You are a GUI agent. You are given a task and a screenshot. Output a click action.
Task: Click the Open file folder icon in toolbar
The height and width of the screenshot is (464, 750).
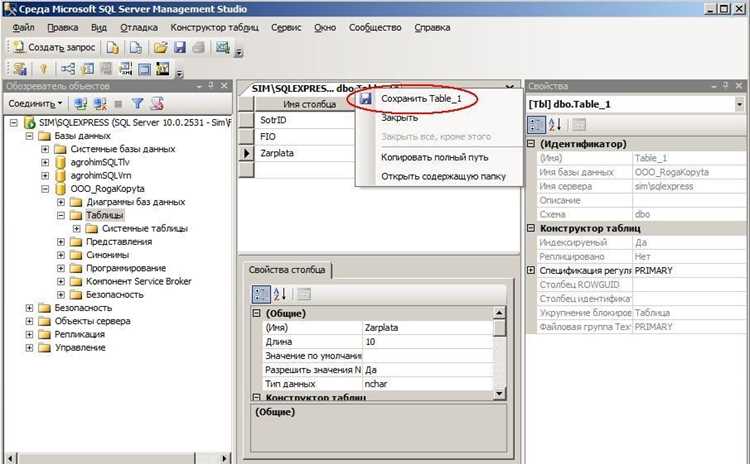[161, 47]
